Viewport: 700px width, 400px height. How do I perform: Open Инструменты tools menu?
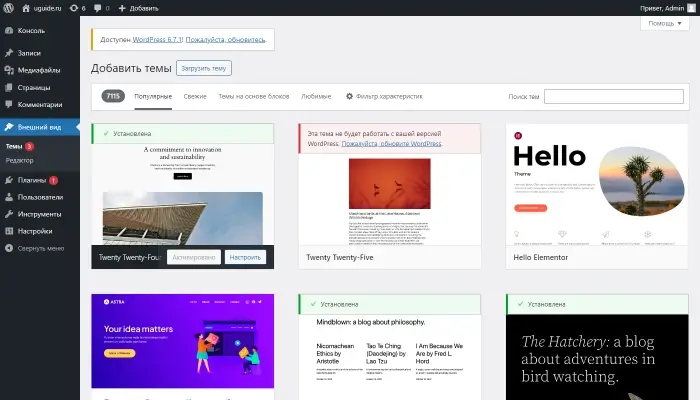point(40,214)
